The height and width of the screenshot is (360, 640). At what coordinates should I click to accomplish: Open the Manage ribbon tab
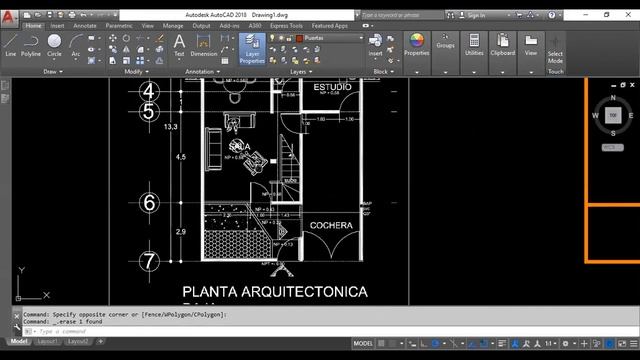(x=173, y=26)
